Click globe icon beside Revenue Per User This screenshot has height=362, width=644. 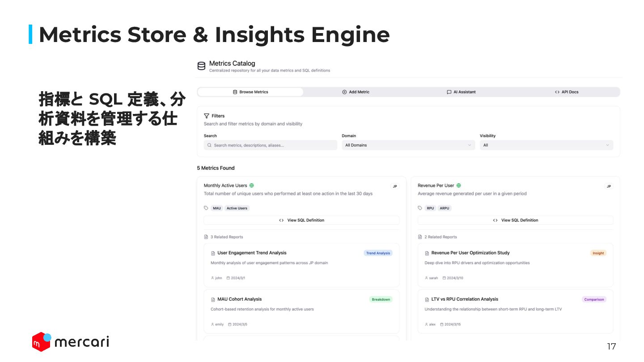[x=459, y=185]
